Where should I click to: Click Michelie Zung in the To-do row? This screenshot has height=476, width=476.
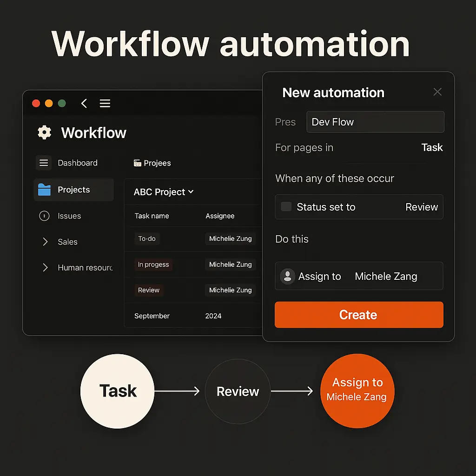point(231,238)
